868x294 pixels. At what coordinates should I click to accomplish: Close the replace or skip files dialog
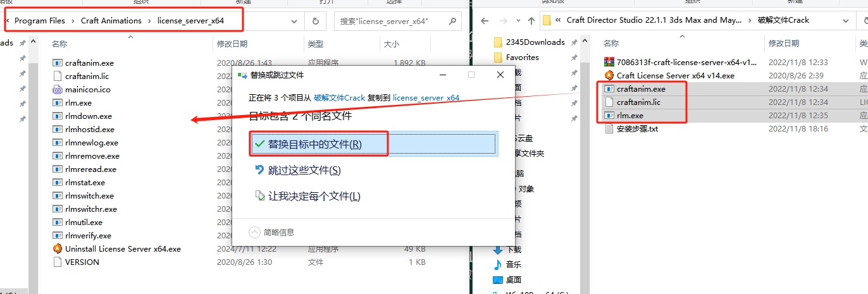pos(500,75)
